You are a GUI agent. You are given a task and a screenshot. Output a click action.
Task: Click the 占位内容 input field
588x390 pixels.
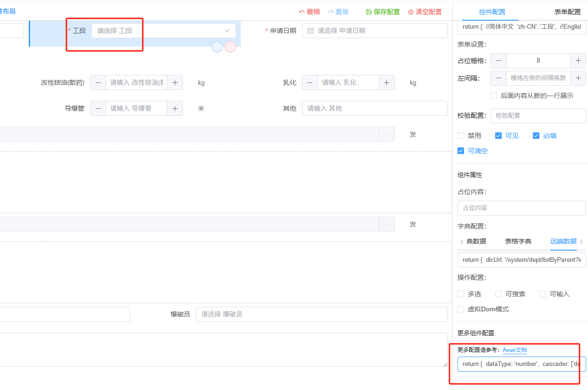coord(522,208)
